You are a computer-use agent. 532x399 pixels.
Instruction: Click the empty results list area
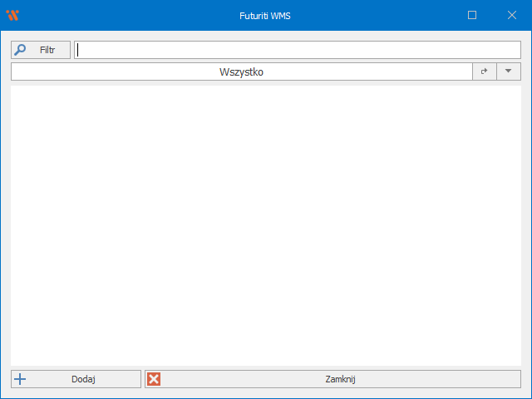click(x=266, y=224)
